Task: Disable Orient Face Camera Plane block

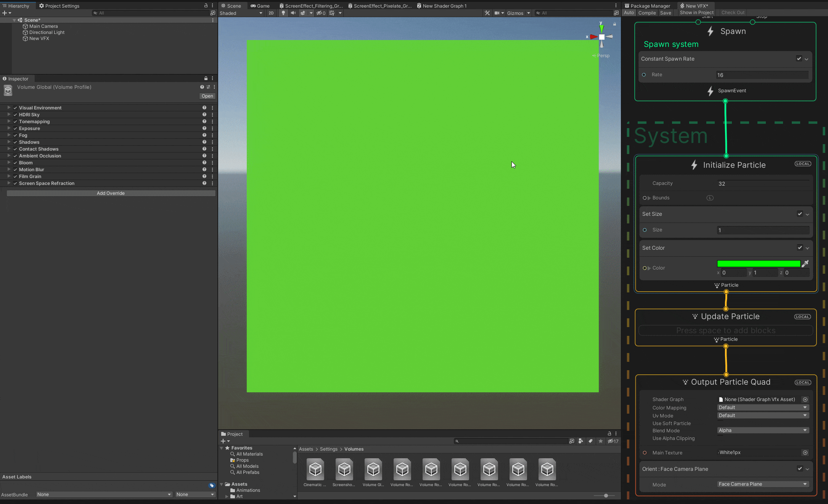Action: 800,469
